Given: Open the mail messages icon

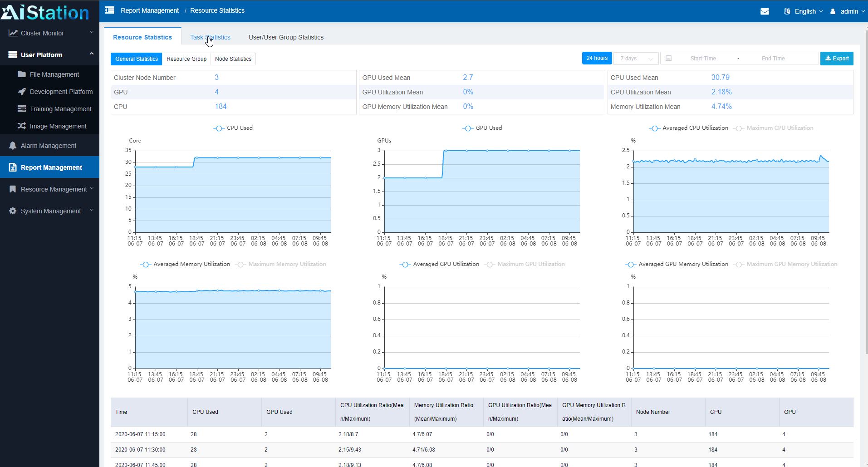Looking at the screenshot, I should pyautogui.click(x=765, y=11).
